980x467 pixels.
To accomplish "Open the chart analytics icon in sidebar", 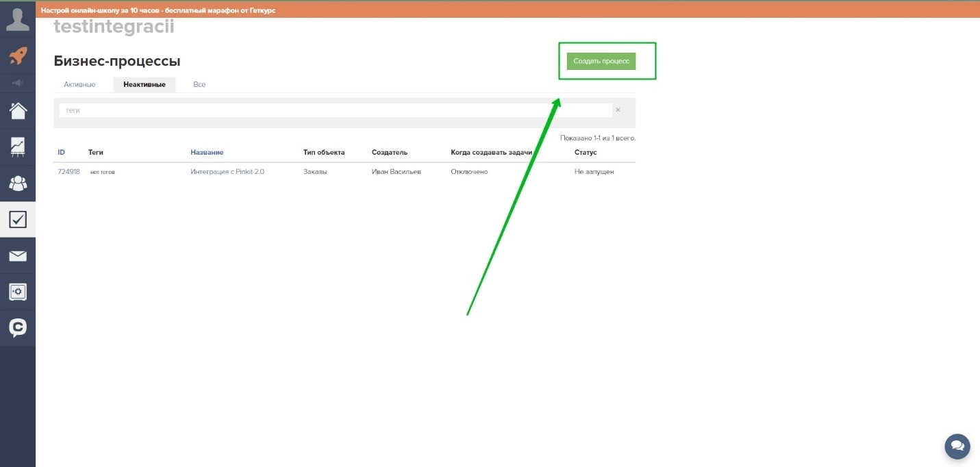I will click(18, 147).
